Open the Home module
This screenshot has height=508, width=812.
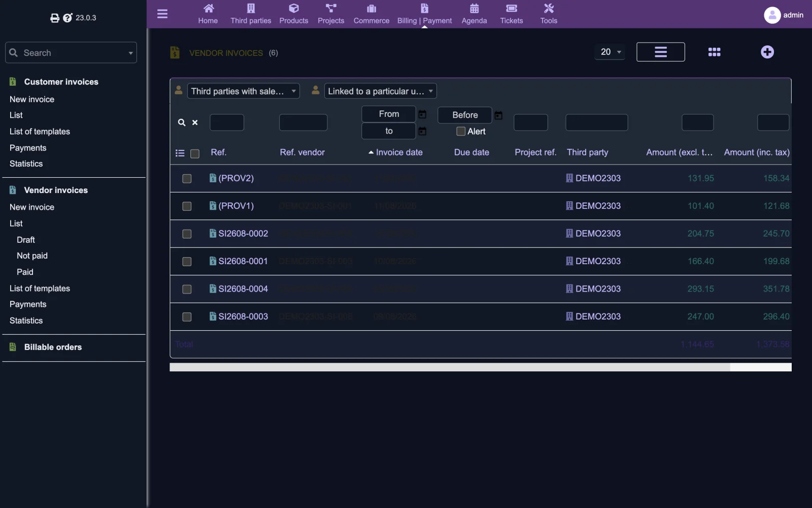(208, 14)
